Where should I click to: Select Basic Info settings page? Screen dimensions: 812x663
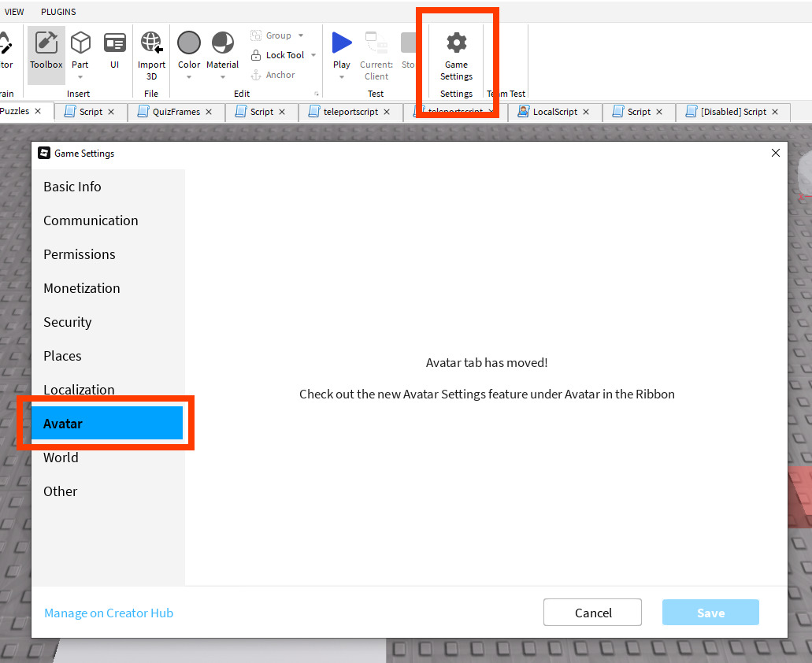tap(108, 187)
